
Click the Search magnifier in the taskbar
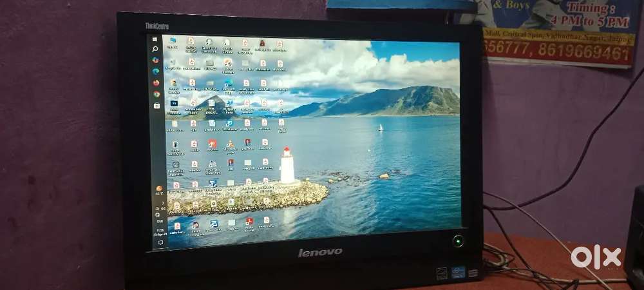[x=155, y=49]
